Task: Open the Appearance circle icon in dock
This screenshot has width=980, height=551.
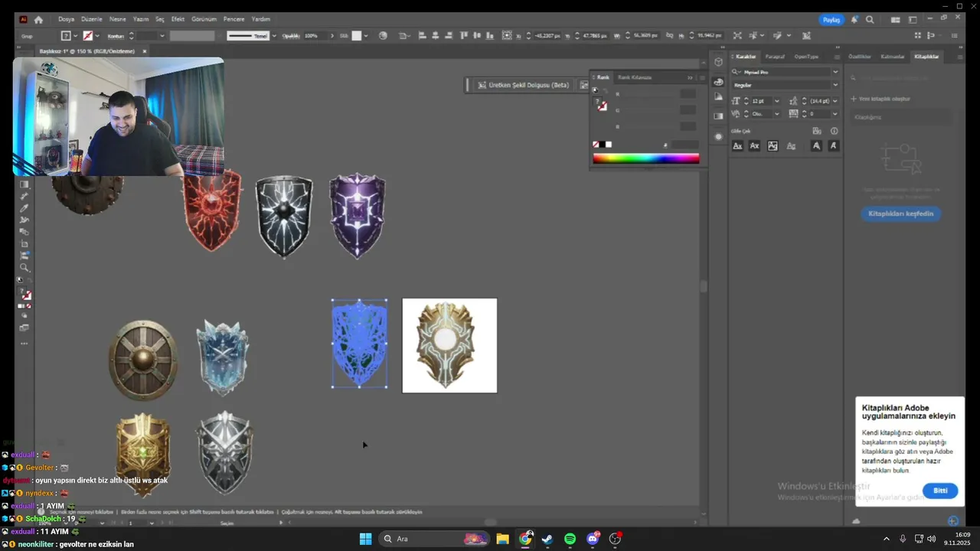Action: (x=718, y=136)
